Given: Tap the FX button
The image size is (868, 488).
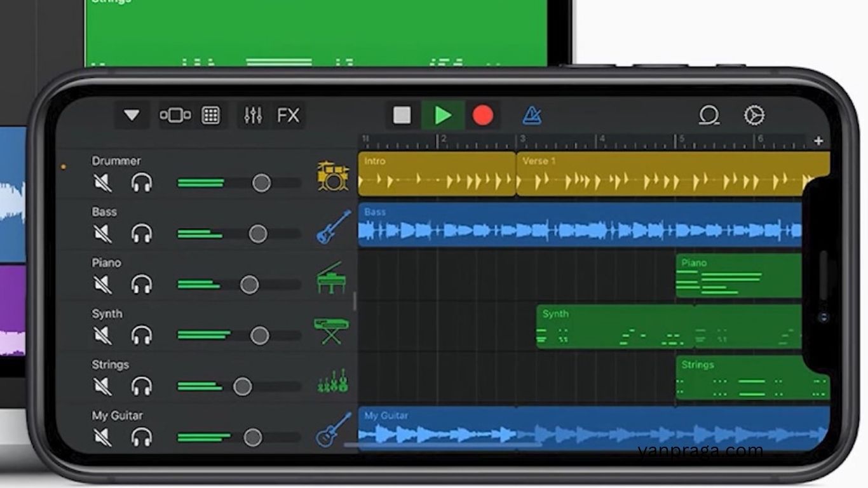Looking at the screenshot, I should click(x=288, y=116).
